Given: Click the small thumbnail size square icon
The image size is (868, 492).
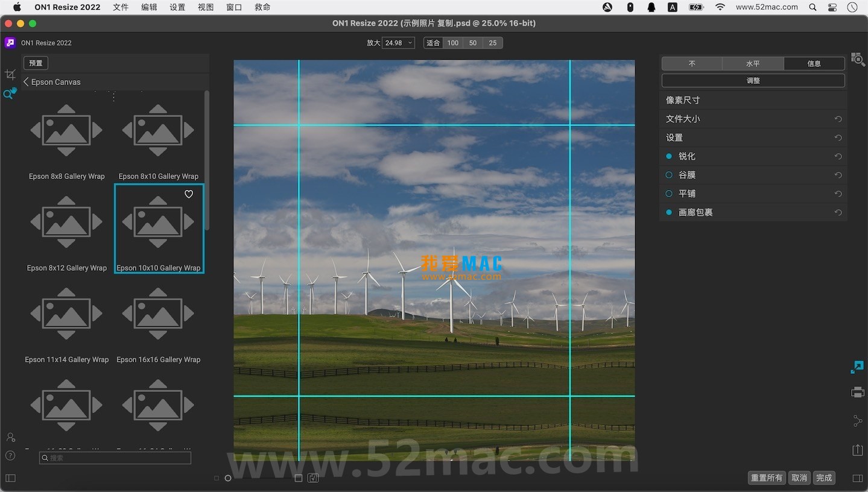Looking at the screenshot, I should 217,478.
